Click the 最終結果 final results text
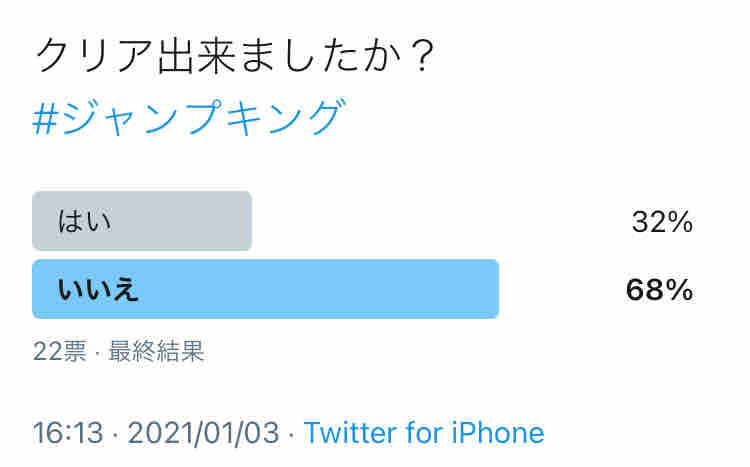Image resolution: width=750 pixels, height=467 pixels. click(156, 352)
